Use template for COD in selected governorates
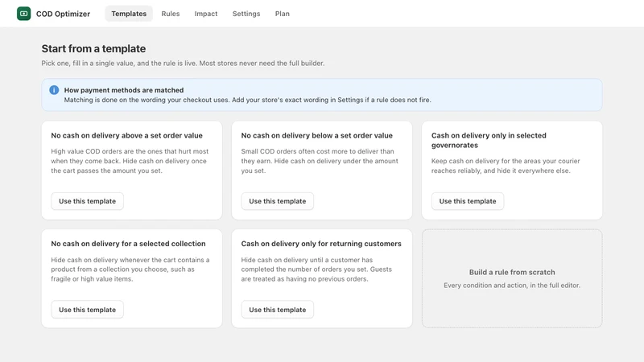 click(x=468, y=201)
